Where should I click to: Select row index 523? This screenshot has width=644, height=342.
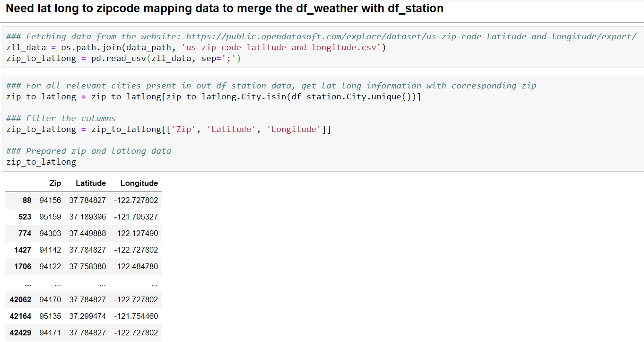(25, 217)
